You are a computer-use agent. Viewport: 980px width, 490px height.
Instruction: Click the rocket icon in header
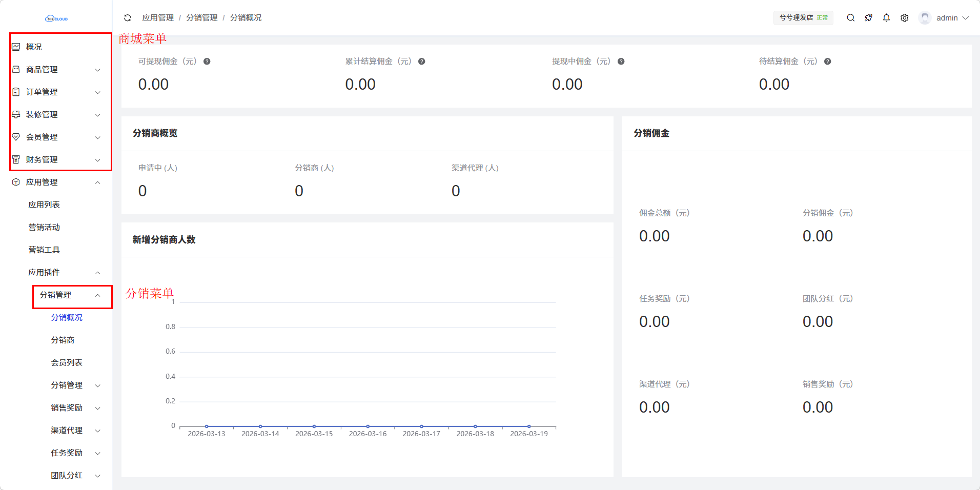coord(868,18)
